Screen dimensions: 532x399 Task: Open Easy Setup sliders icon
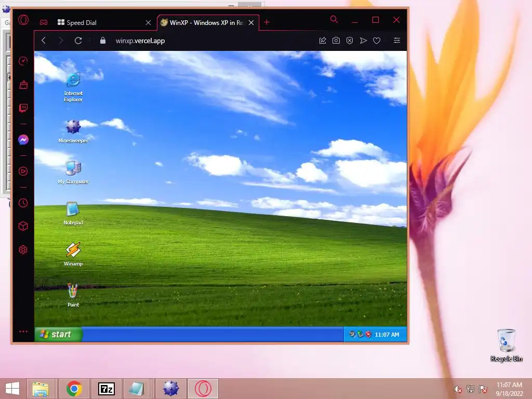(x=396, y=41)
